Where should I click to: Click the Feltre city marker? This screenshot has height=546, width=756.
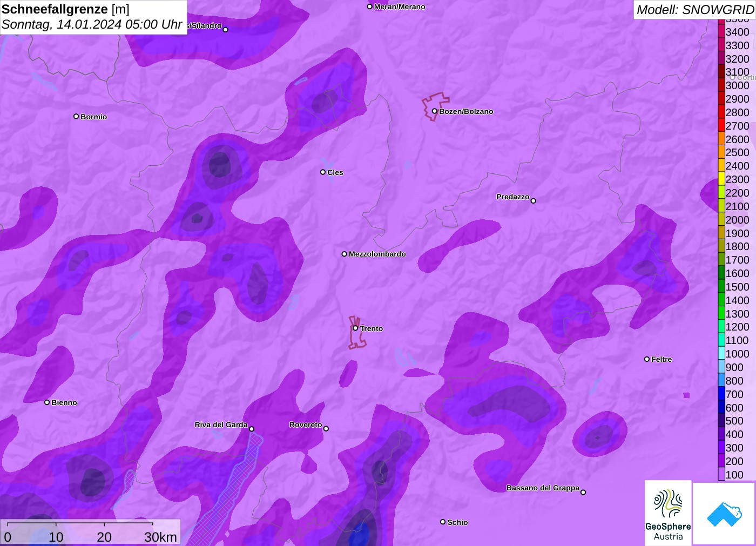coord(647,359)
